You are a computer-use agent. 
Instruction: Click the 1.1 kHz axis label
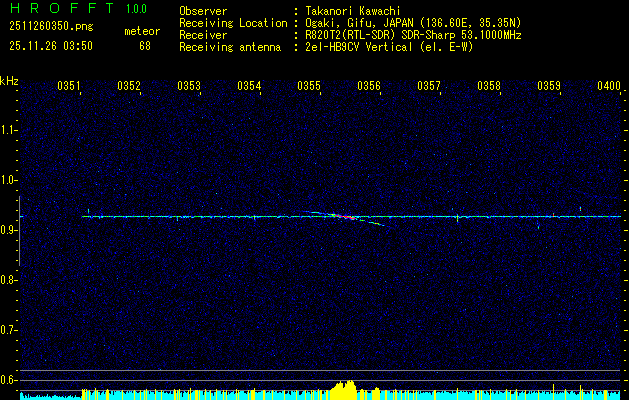[8, 130]
